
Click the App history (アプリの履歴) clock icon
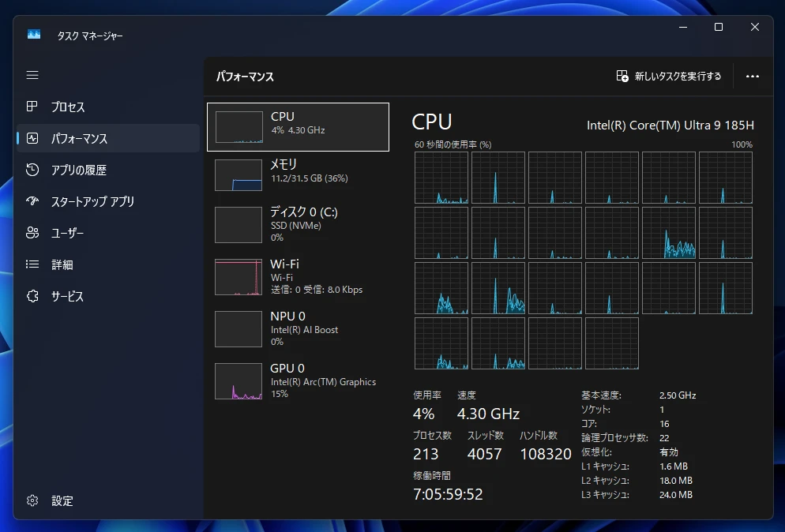[x=32, y=170]
